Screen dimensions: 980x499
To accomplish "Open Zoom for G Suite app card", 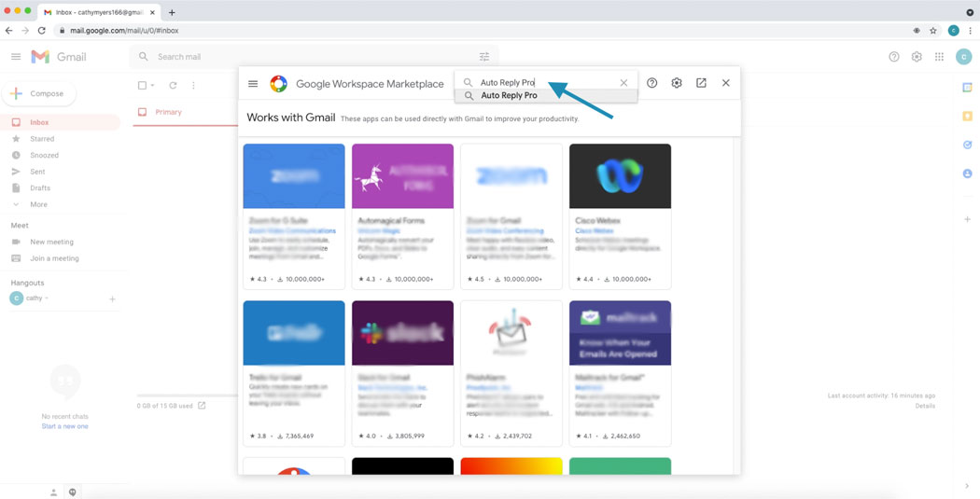I will [x=294, y=216].
